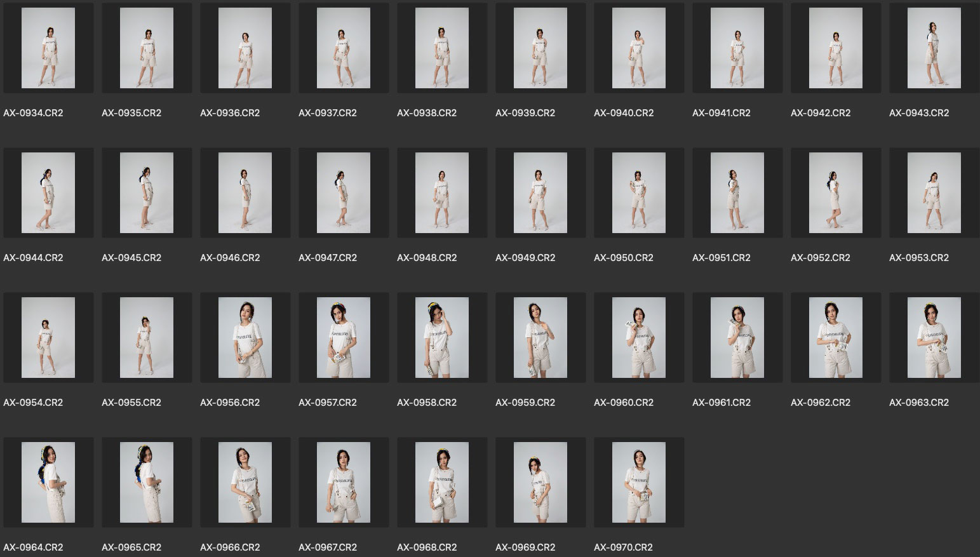The image size is (980, 557).
Task: Click the AX-0969.CR2 file name
Action: 525,547
